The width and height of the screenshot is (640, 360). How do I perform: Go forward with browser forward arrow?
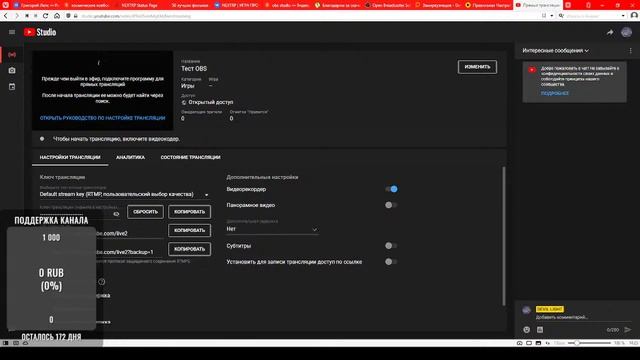[16, 16]
